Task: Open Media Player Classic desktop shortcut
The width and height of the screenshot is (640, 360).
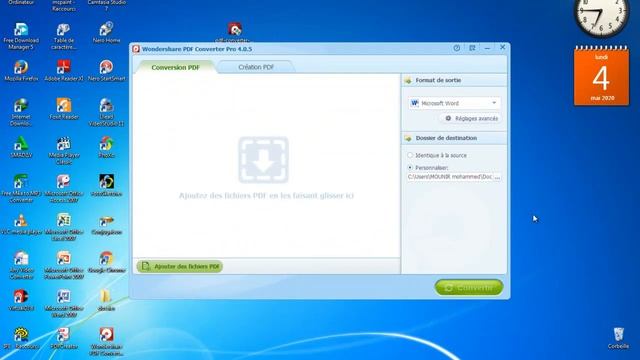Action: point(64,150)
